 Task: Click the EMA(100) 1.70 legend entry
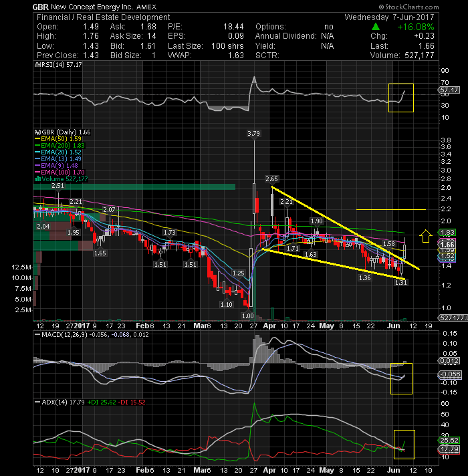tap(60, 172)
